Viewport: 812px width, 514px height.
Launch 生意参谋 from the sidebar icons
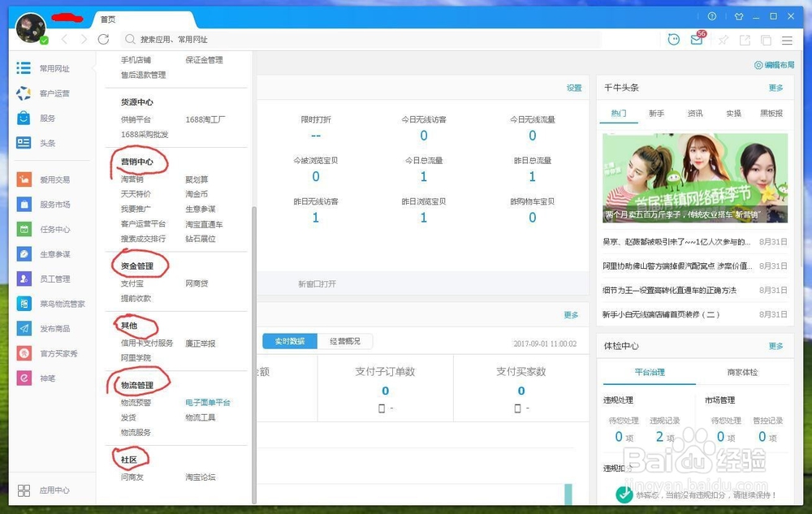click(x=24, y=254)
